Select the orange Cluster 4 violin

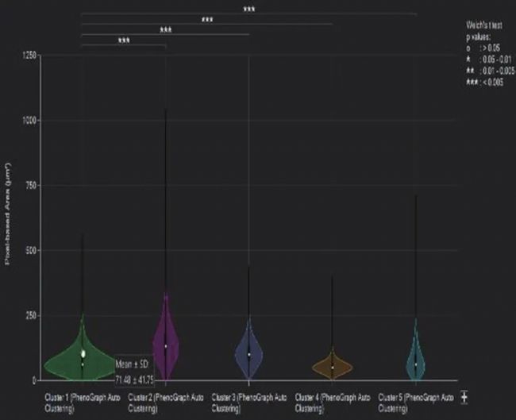pyautogui.click(x=332, y=366)
